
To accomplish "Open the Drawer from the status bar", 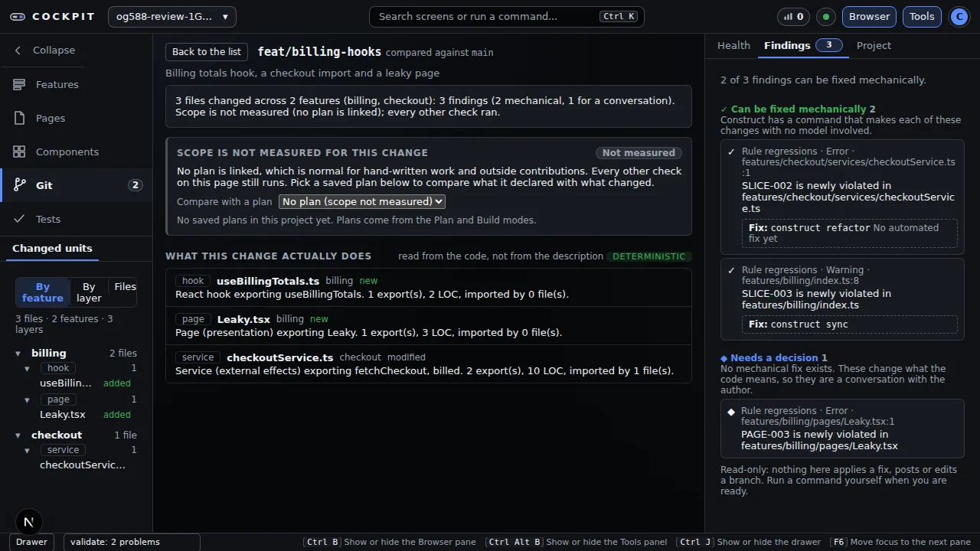I will (31, 542).
